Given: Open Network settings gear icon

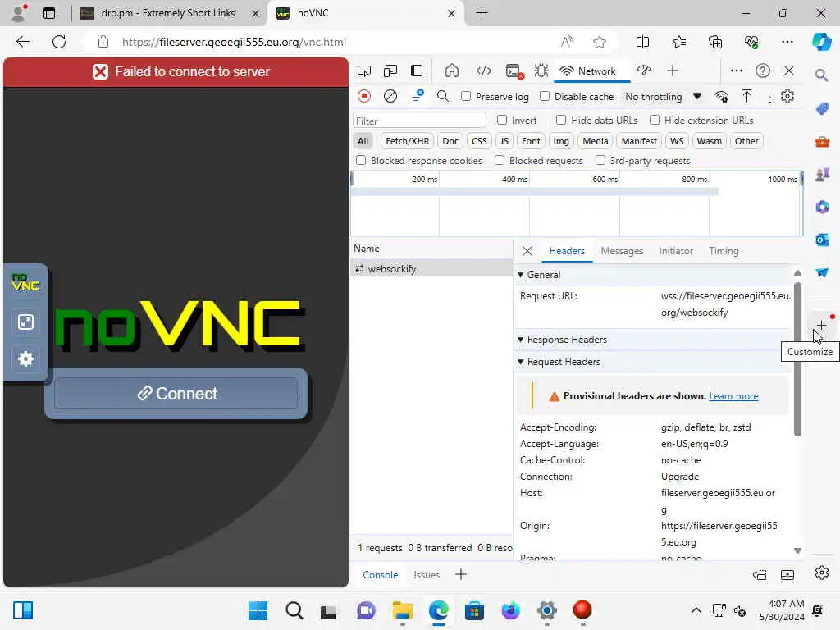Looking at the screenshot, I should coord(787,97).
